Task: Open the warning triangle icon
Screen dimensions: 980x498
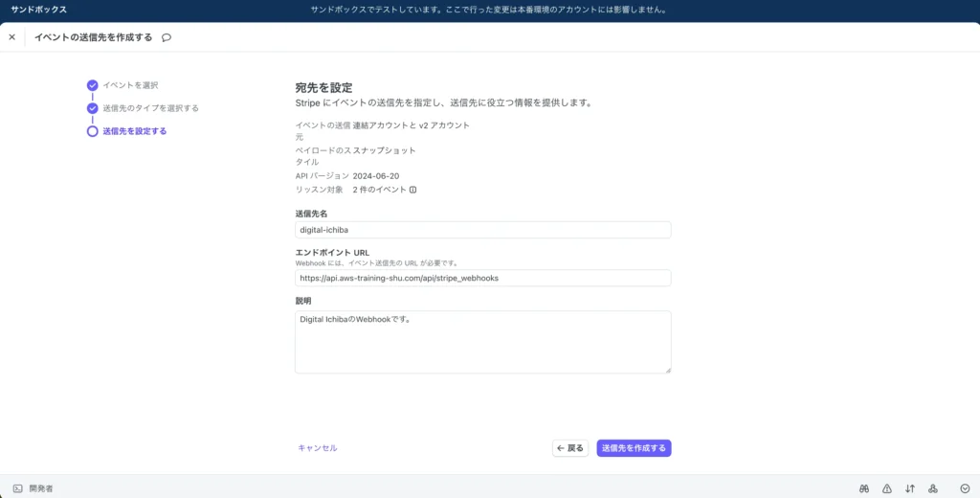Action: 887,488
